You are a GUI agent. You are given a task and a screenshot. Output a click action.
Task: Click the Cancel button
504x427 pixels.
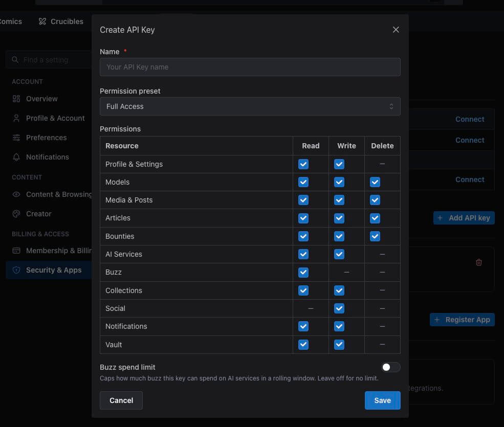click(121, 400)
